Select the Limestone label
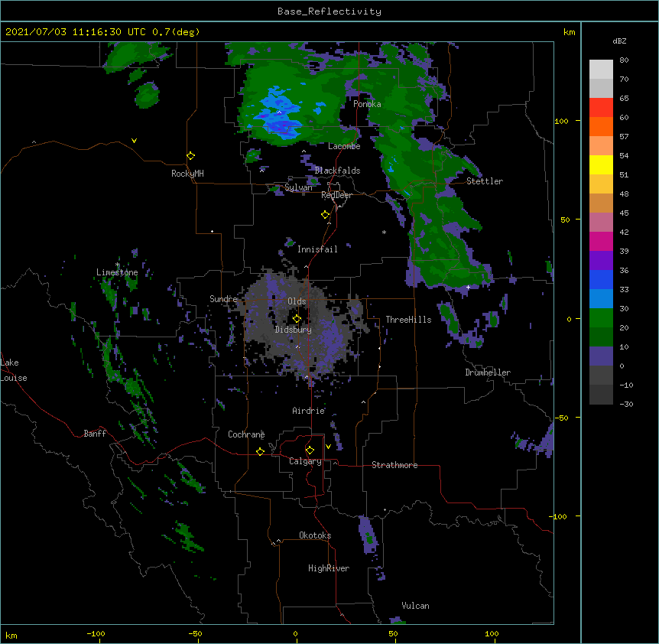The image size is (659, 644). point(117,272)
